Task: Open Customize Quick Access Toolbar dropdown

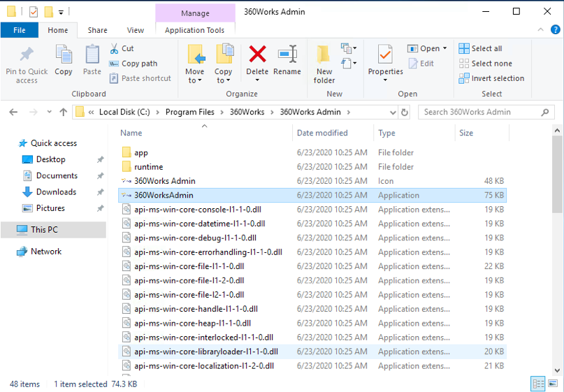Action: (61, 13)
